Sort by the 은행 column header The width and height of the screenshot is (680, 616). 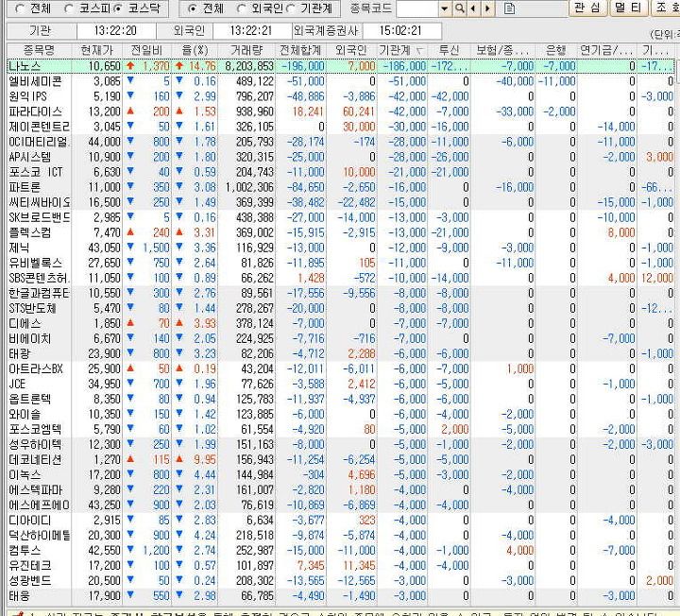(x=556, y=50)
